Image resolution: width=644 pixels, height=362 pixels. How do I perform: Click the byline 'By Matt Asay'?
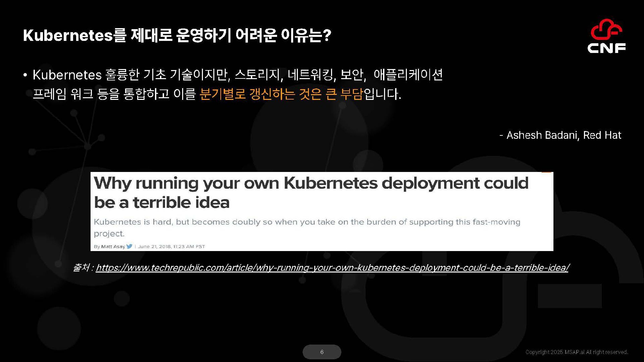(x=109, y=246)
